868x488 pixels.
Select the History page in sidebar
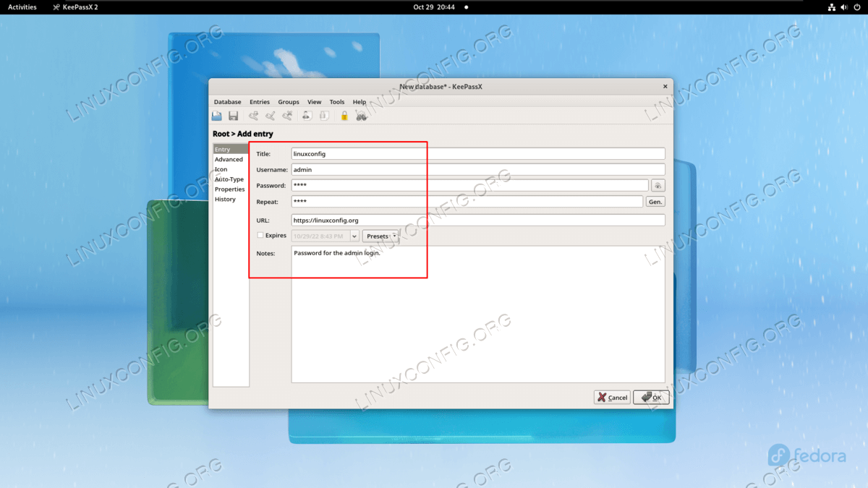[x=231, y=199]
